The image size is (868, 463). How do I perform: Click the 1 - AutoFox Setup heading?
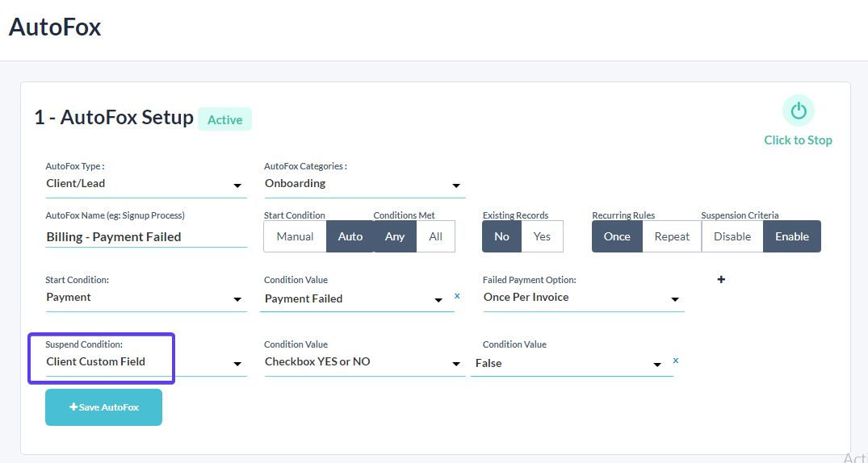pyautogui.click(x=114, y=117)
